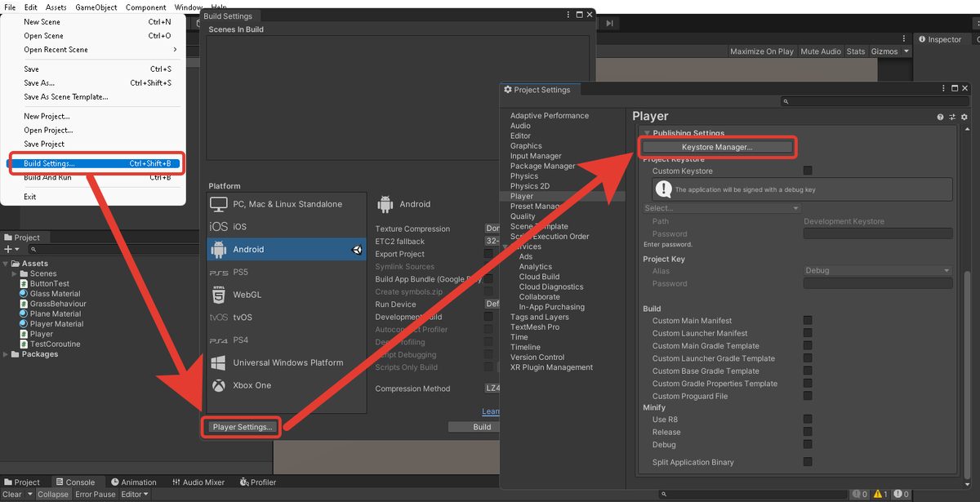Open Project Settings window kebab menu

(942, 89)
